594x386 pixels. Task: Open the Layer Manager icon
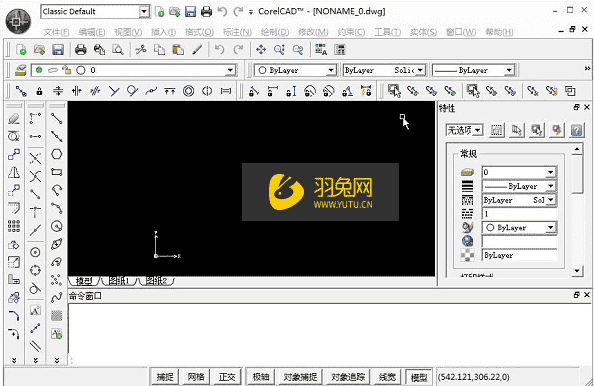coord(20,70)
